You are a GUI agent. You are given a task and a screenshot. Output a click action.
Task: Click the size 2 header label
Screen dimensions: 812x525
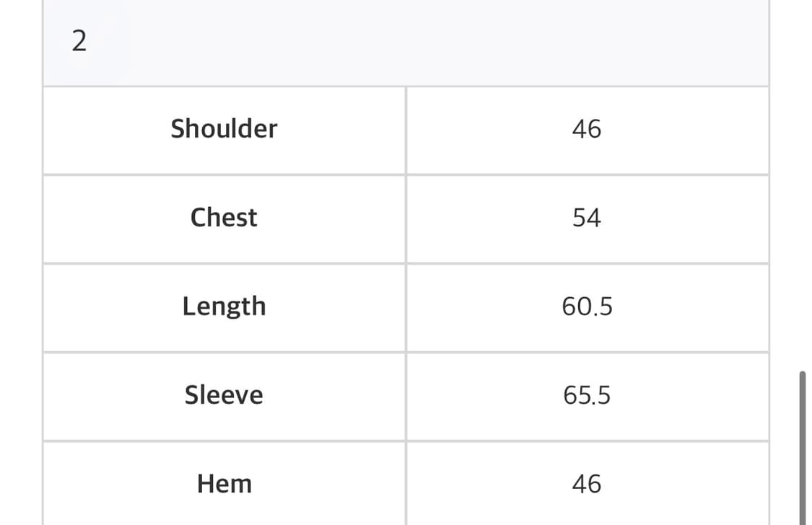pyautogui.click(x=79, y=41)
